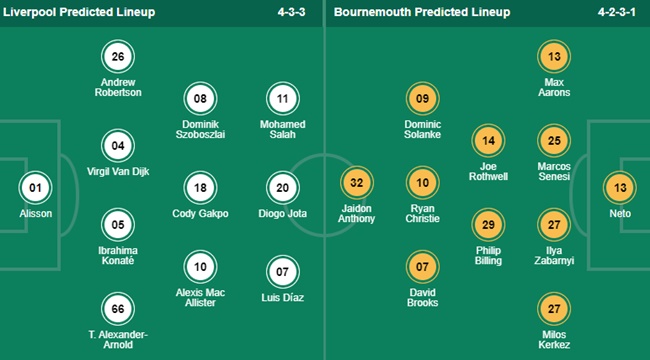
Task: Click Dominik Szoboszlai's 08 badge
Action: click(x=200, y=99)
